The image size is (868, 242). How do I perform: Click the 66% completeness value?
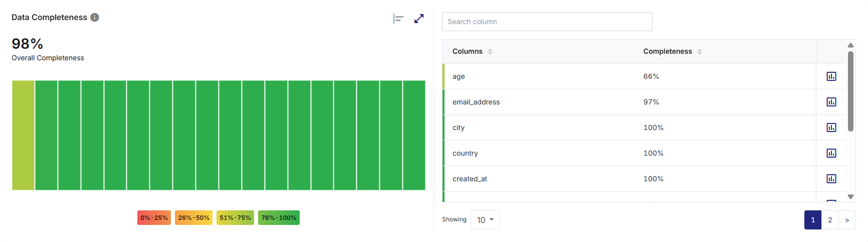point(651,76)
